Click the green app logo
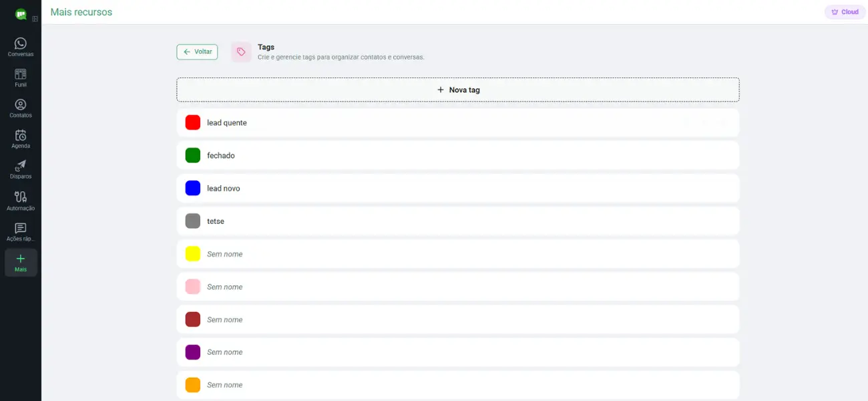 pos(21,14)
